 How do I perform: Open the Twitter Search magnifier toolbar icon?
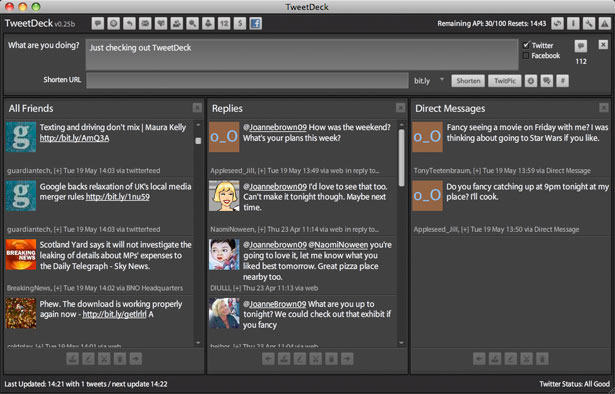click(x=192, y=24)
